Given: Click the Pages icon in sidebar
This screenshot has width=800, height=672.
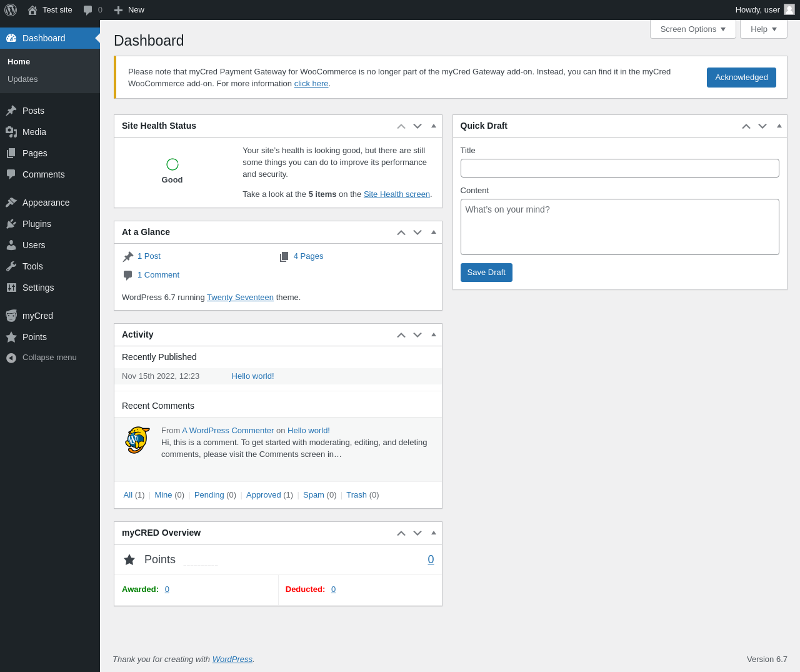Looking at the screenshot, I should tap(11, 153).
